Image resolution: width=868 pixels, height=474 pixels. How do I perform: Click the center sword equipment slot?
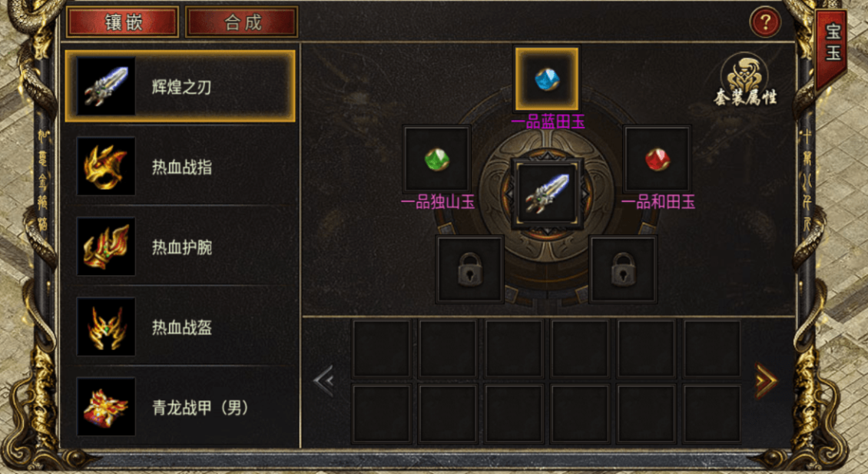(x=547, y=194)
